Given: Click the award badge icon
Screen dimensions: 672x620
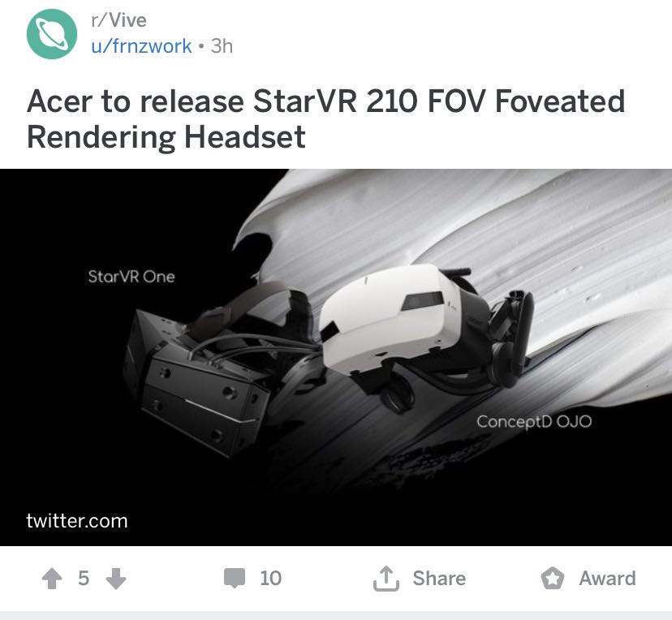Looking at the screenshot, I should [553, 579].
